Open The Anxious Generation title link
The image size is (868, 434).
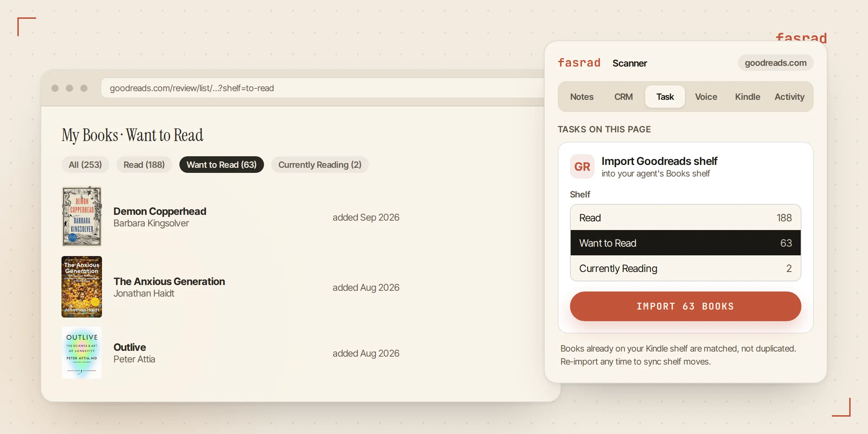pyautogui.click(x=169, y=281)
